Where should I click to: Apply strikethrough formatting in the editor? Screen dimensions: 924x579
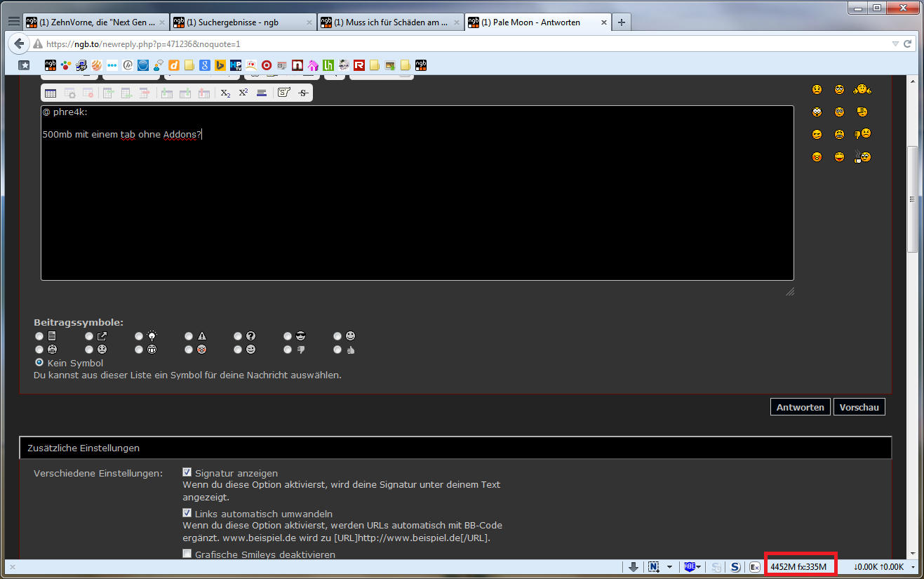click(x=302, y=93)
